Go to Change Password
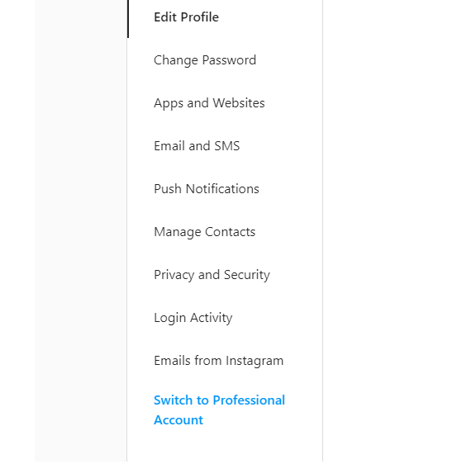476x464 pixels. 225,60
